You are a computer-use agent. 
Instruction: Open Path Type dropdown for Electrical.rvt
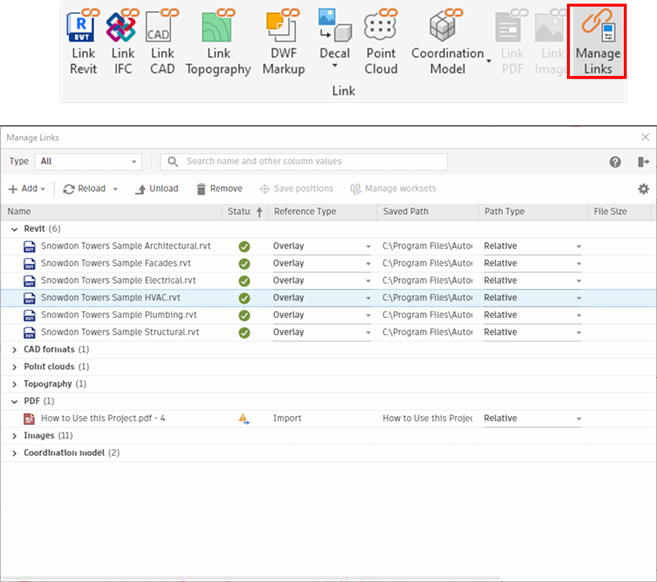pos(533,281)
